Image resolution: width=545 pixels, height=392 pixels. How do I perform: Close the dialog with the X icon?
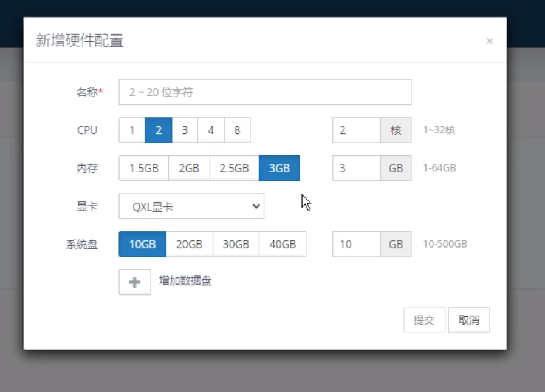tap(489, 41)
